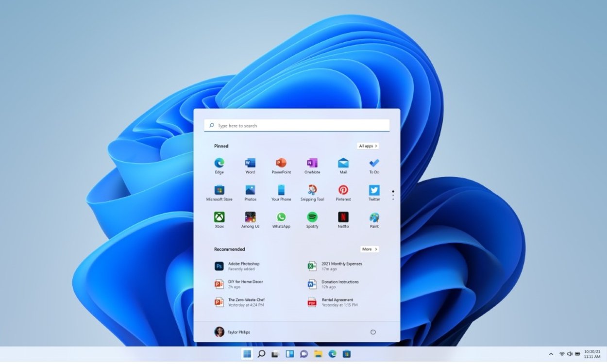Click the Wi-Fi icon in system tray

tap(562, 354)
